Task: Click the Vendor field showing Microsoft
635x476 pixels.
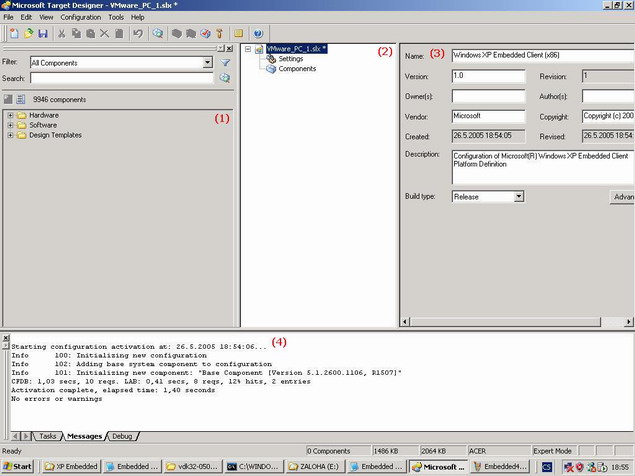Action: [x=488, y=116]
